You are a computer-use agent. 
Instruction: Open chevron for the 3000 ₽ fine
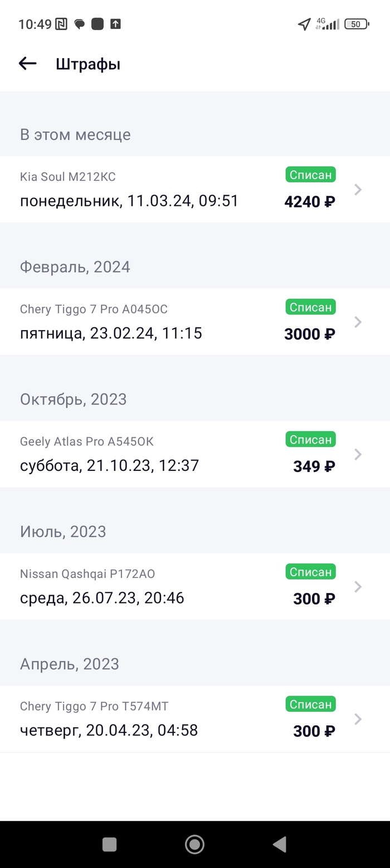pyautogui.click(x=358, y=322)
